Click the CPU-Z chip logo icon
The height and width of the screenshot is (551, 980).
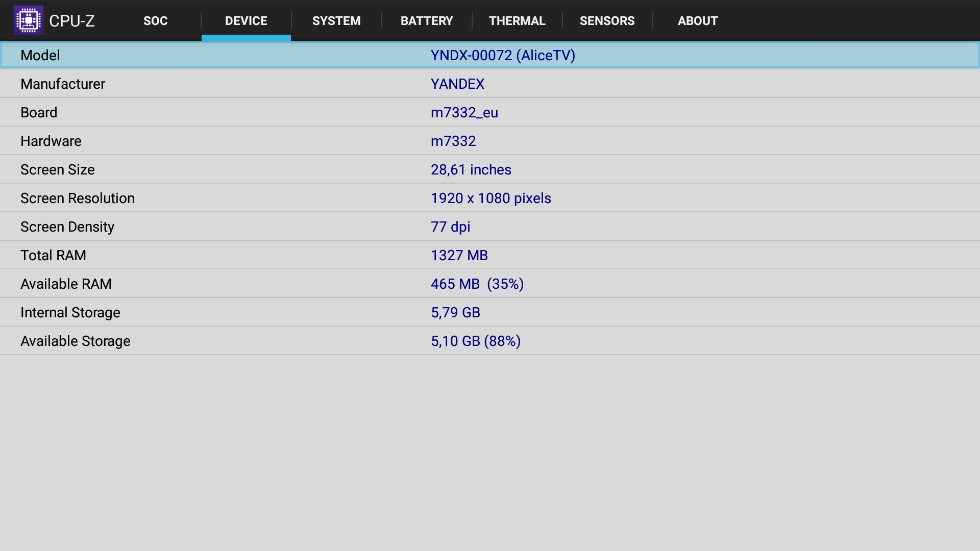coord(29,20)
